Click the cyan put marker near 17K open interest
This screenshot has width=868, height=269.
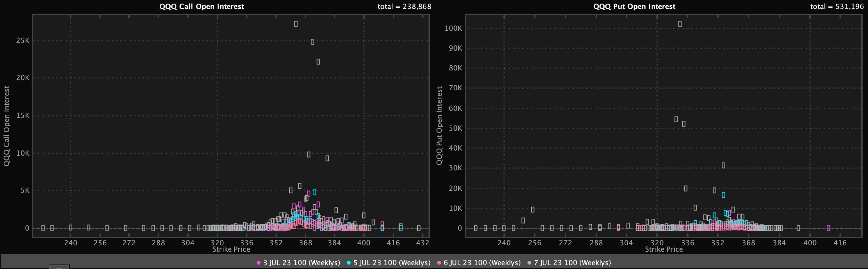pos(723,195)
